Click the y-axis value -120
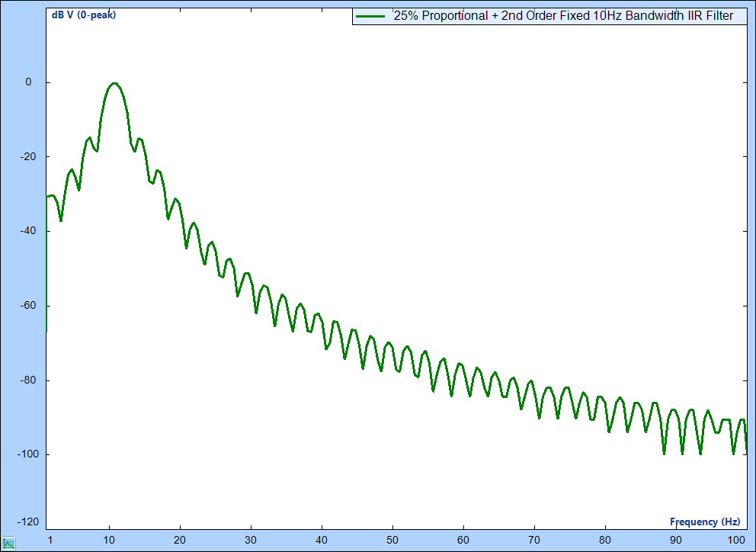756x552 pixels. [x=27, y=522]
